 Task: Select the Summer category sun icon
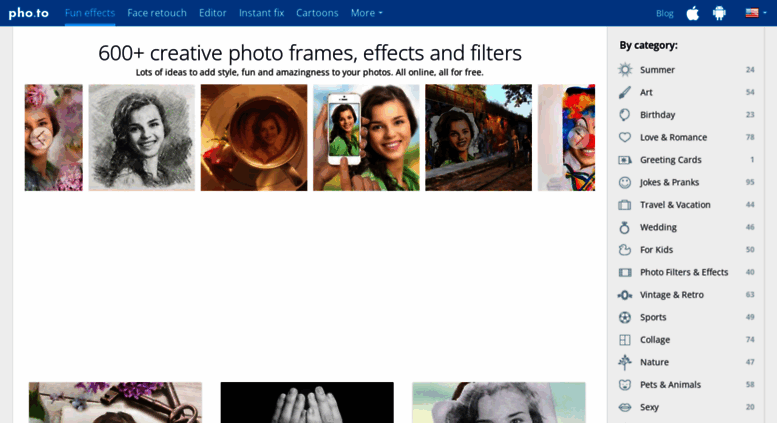(625, 70)
